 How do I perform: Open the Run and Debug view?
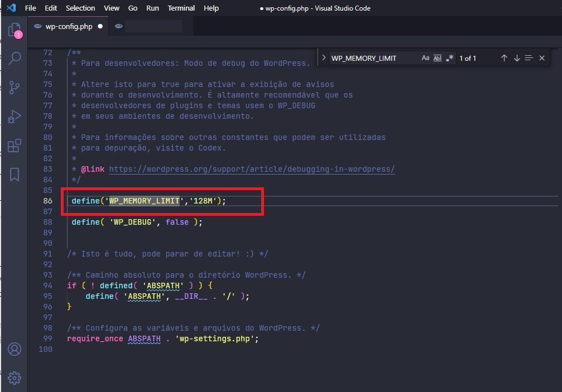[x=15, y=117]
